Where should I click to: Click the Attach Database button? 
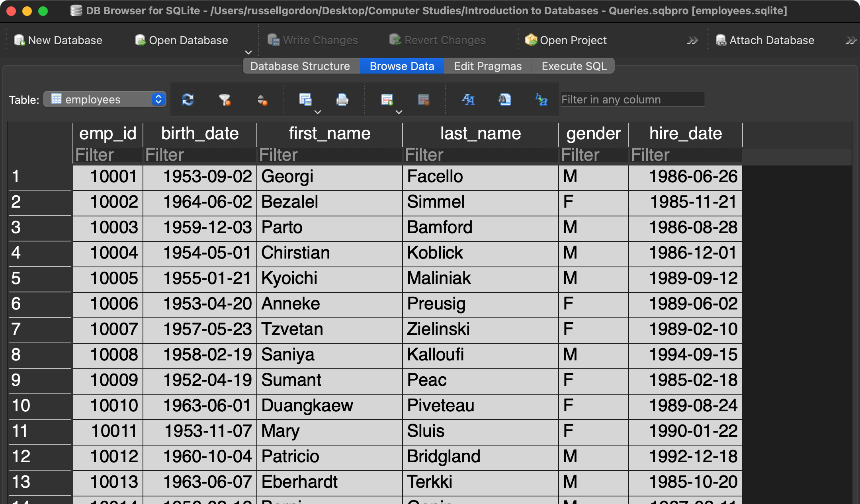pos(765,40)
